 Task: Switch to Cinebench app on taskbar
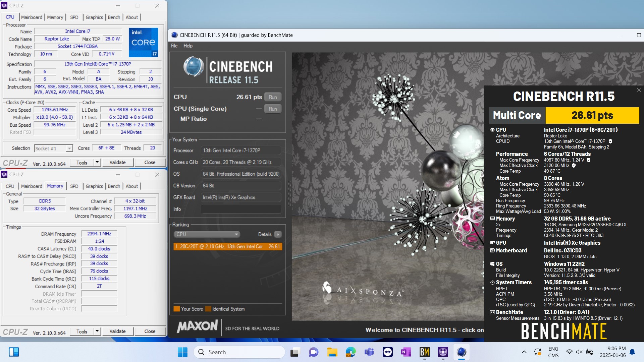pyautogui.click(x=462, y=352)
